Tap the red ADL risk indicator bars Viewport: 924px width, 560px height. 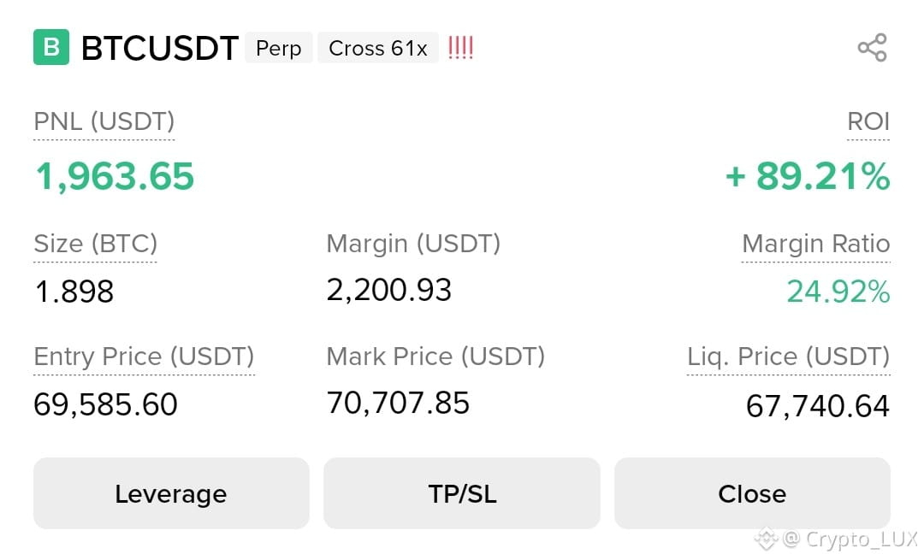point(460,48)
